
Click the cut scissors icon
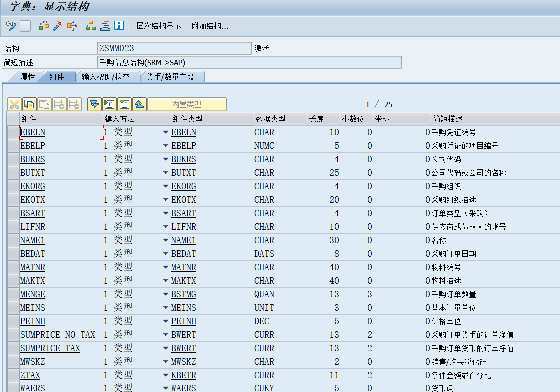click(15, 104)
